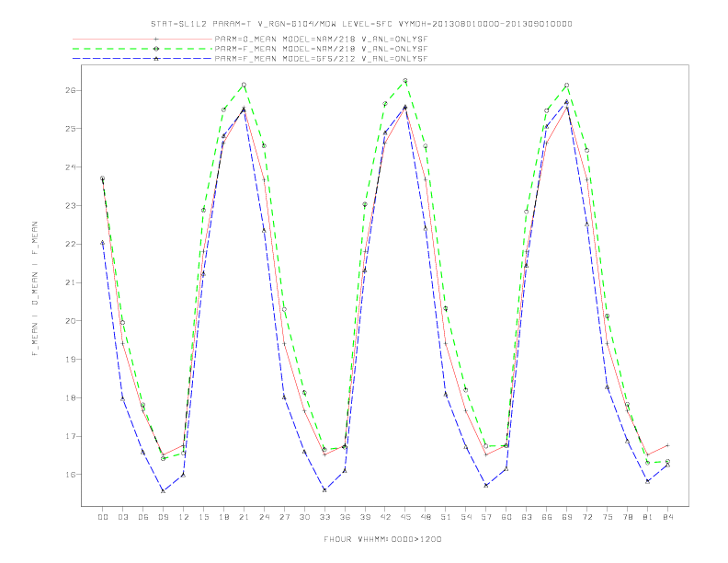Click blue triangle marker at hour 57 minimum
The height and width of the screenshot is (563, 728).
click(486, 486)
